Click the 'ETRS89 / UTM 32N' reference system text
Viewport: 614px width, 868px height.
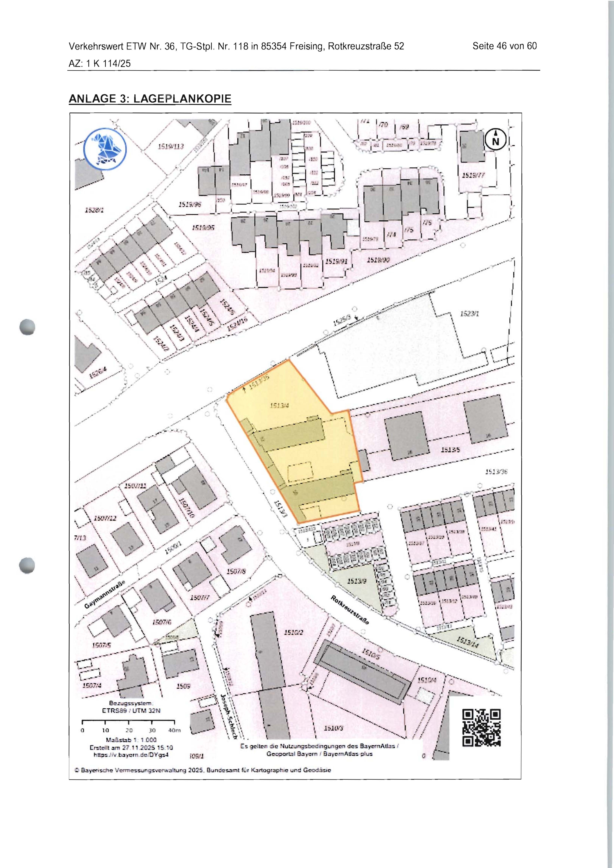tap(132, 711)
